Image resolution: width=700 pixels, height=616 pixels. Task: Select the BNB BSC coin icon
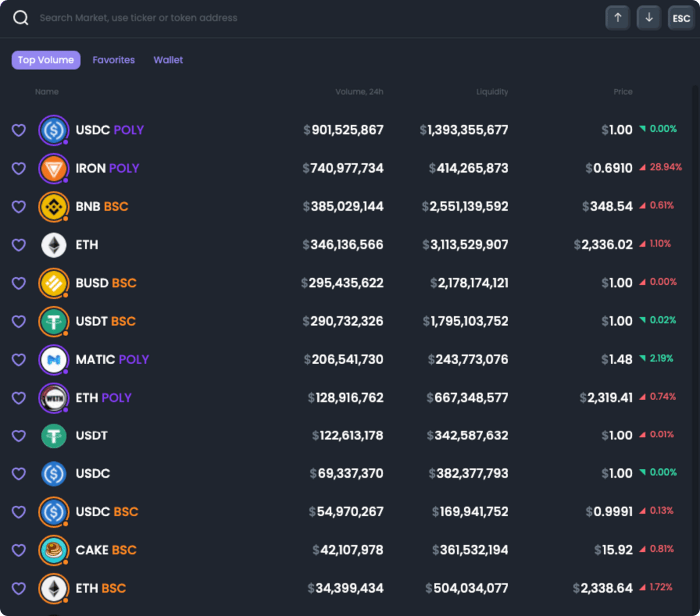click(x=54, y=206)
